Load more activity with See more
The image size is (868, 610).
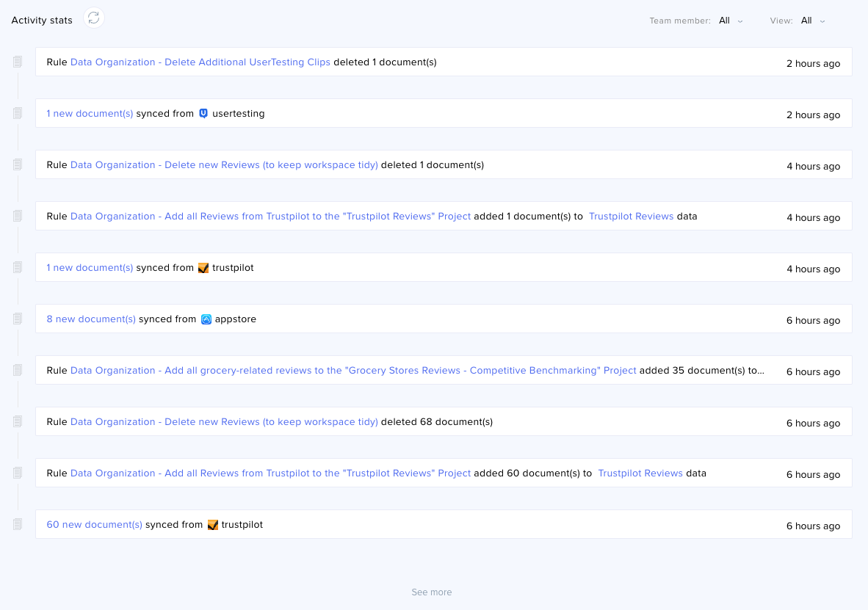point(431,592)
